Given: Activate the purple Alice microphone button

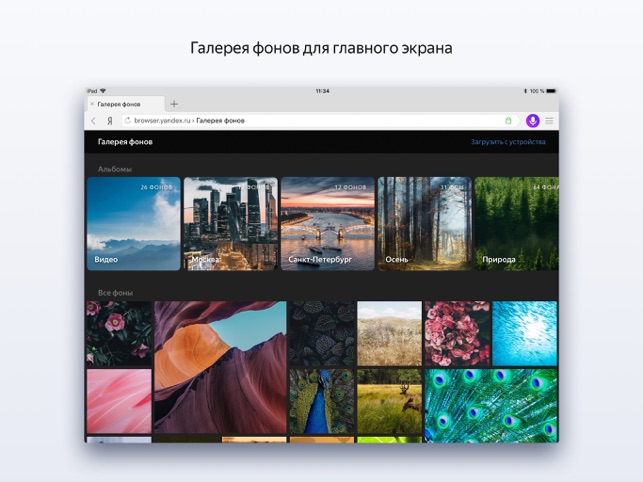Looking at the screenshot, I should pyautogui.click(x=532, y=121).
